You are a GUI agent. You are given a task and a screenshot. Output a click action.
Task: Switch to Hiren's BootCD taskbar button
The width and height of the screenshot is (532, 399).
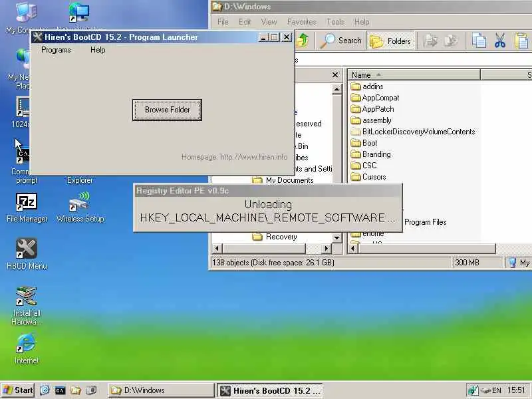point(269,390)
